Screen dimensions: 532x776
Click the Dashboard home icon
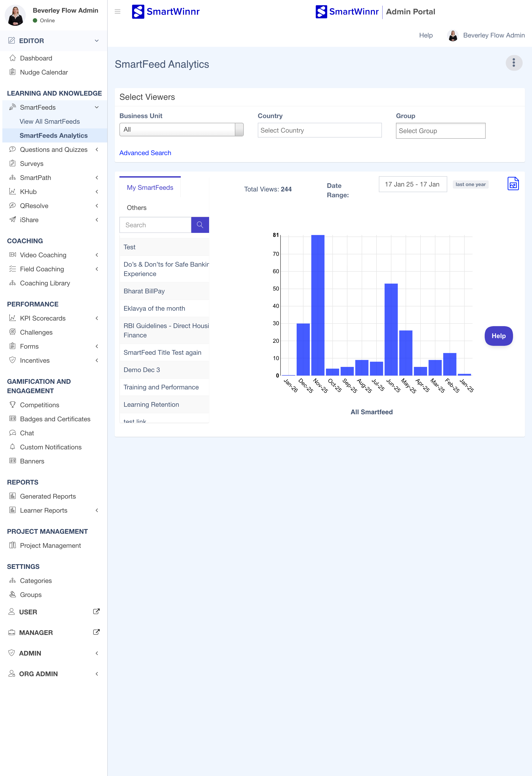tap(13, 58)
